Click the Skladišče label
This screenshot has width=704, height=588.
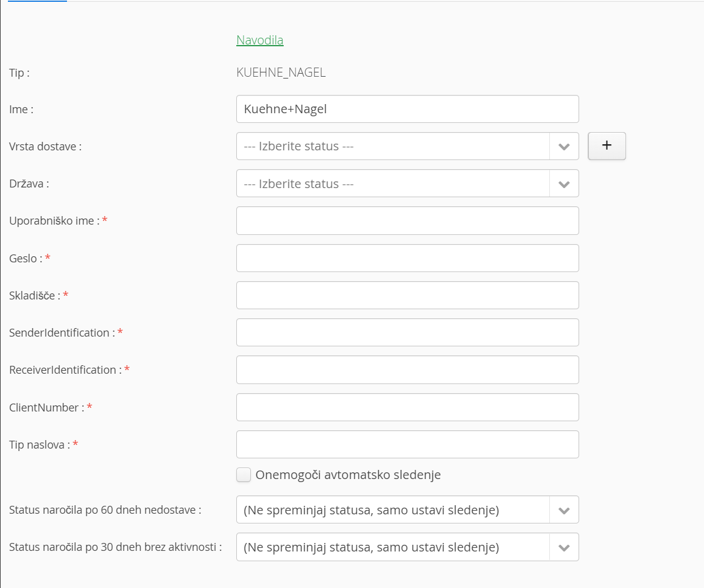pos(35,295)
